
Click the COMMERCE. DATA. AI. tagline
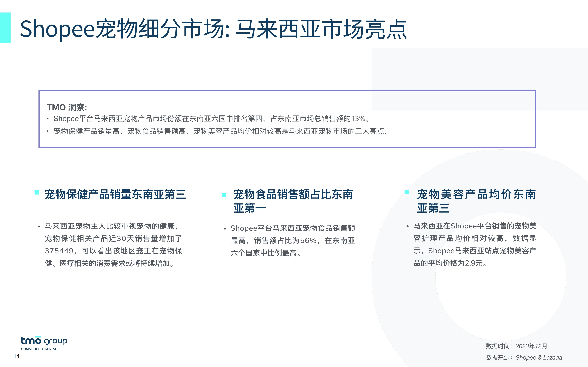click(x=39, y=349)
